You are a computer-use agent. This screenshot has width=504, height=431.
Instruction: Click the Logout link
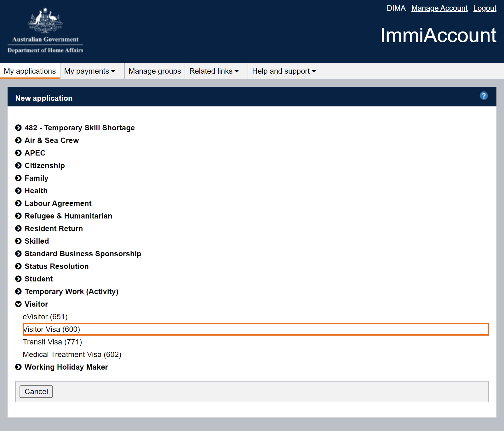pyautogui.click(x=485, y=8)
